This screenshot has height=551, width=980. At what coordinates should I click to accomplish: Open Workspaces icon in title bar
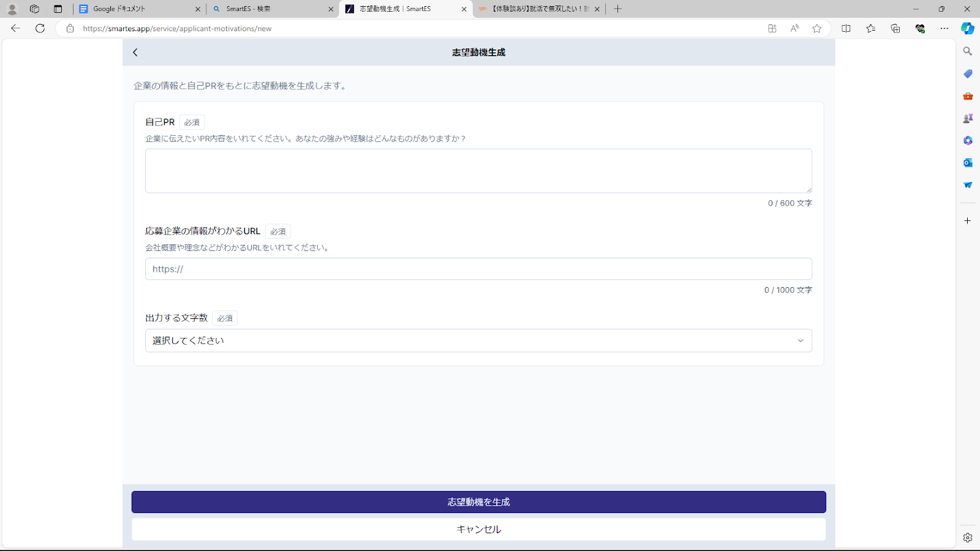[34, 9]
